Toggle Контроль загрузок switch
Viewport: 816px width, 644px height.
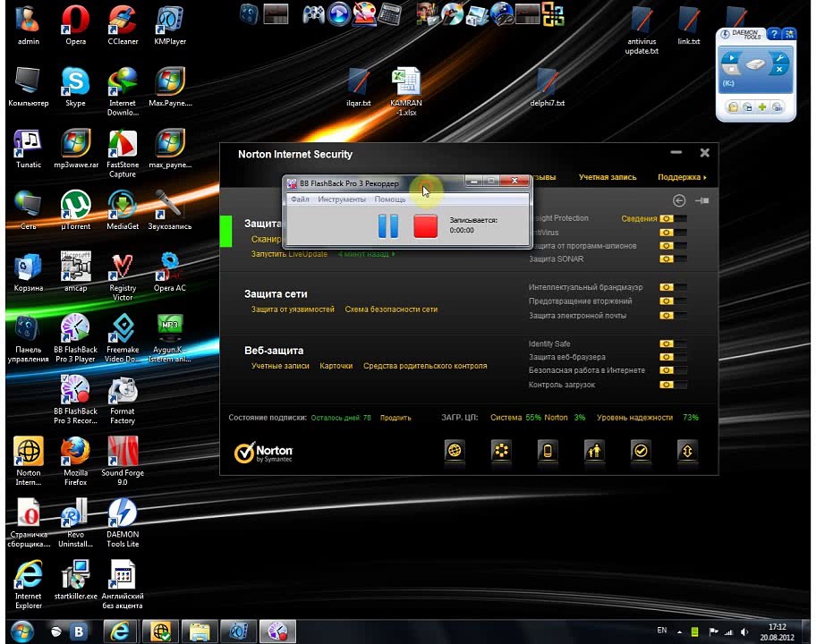pyautogui.click(x=673, y=385)
